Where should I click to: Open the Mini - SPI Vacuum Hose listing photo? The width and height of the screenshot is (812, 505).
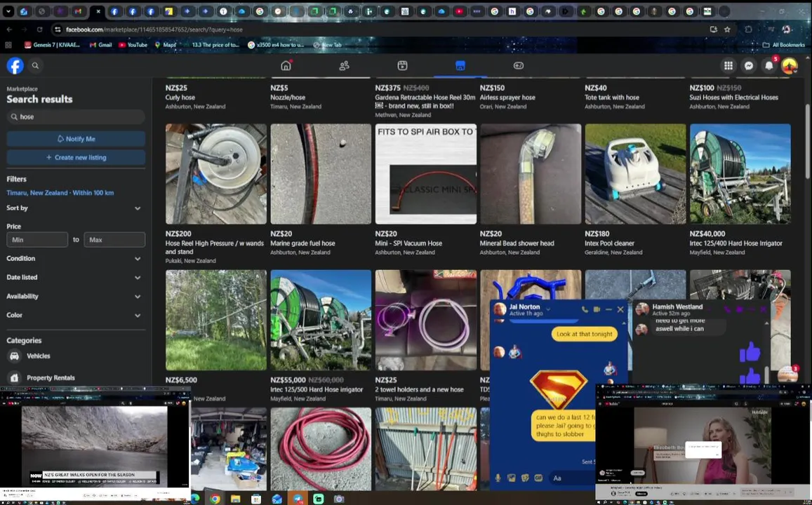pyautogui.click(x=426, y=174)
